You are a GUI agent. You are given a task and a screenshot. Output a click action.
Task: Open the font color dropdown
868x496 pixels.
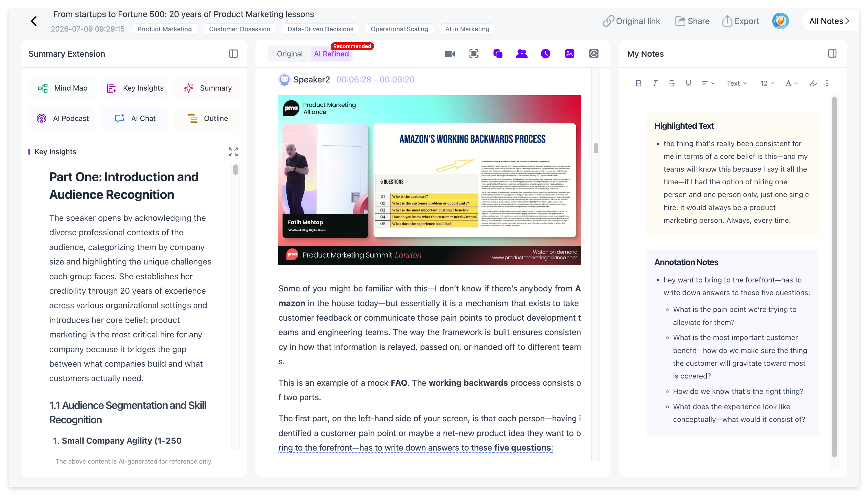[792, 83]
